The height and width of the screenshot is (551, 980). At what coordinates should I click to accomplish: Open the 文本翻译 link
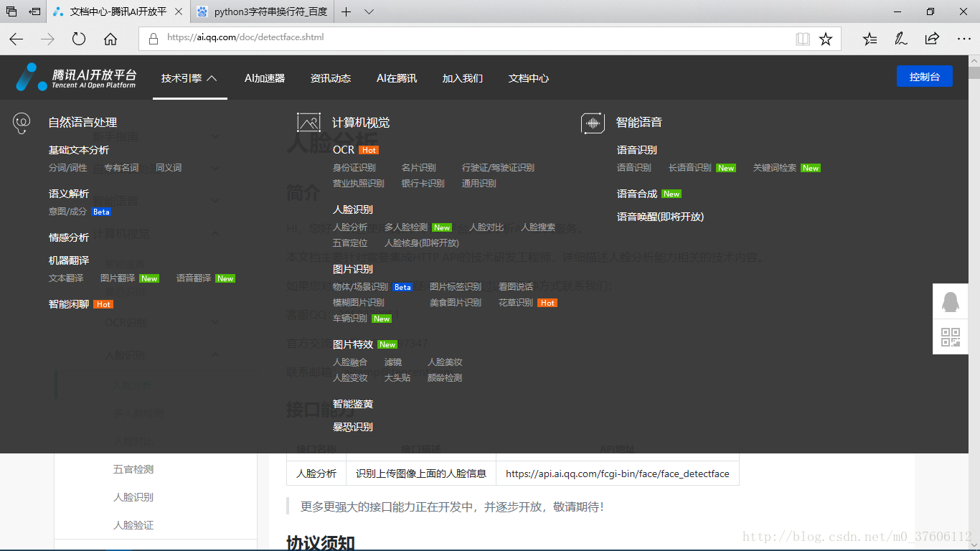[66, 278]
